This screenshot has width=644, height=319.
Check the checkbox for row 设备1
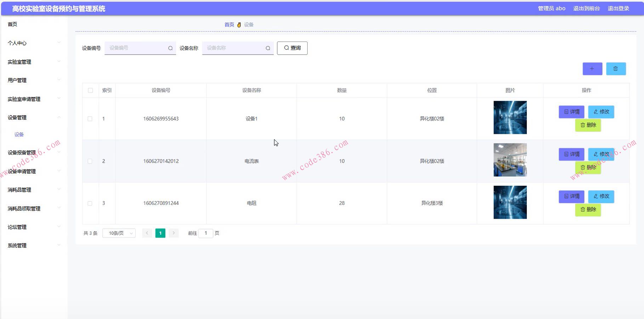coord(90,119)
